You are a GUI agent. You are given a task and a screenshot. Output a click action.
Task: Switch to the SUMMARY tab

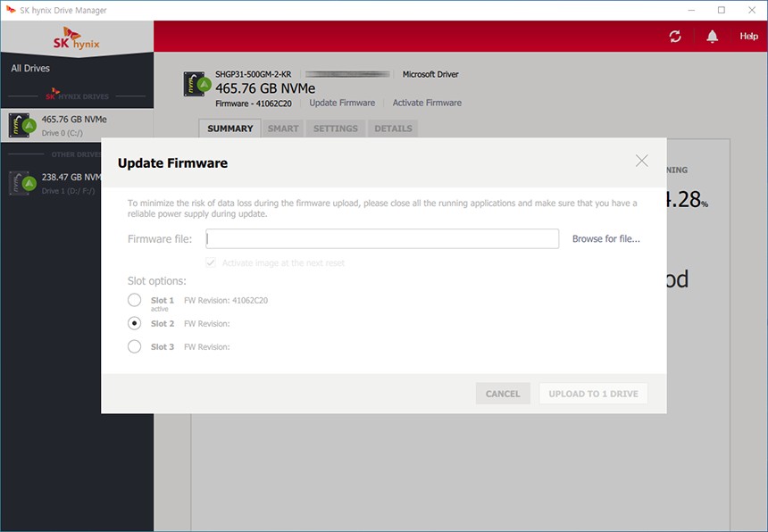click(230, 129)
